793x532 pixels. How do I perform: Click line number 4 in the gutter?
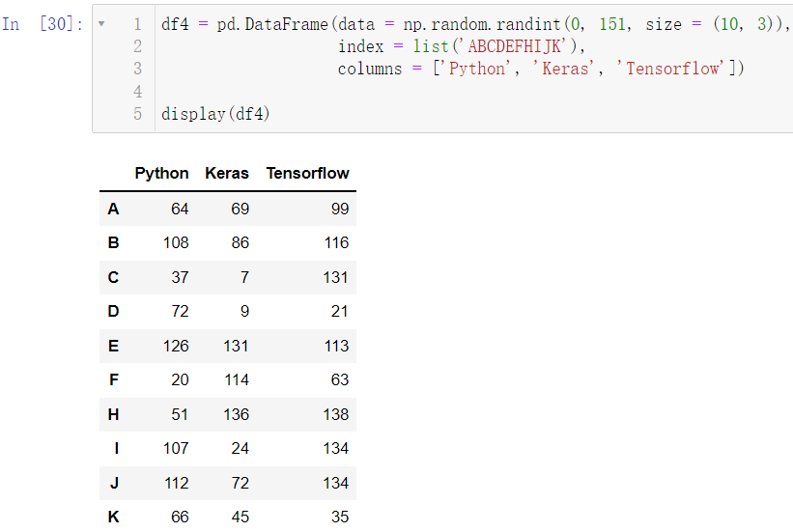click(x=137, y=91)
